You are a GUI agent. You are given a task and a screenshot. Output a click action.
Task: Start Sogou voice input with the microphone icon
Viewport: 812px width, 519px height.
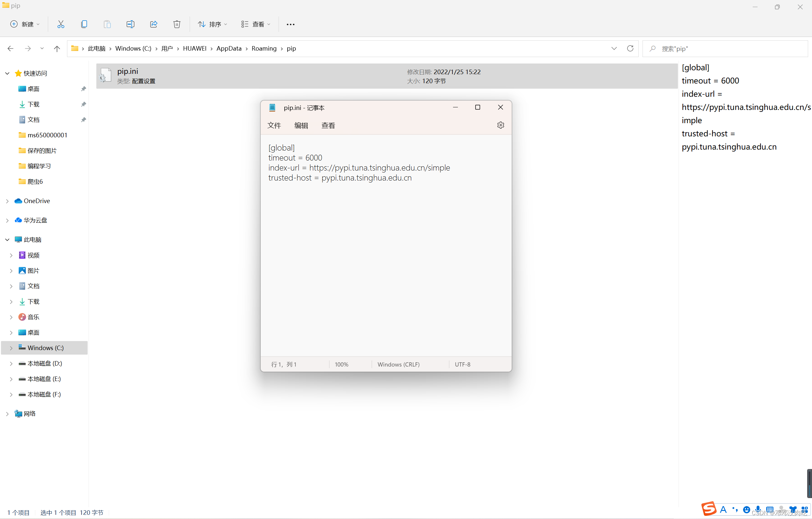pos(758,509)
